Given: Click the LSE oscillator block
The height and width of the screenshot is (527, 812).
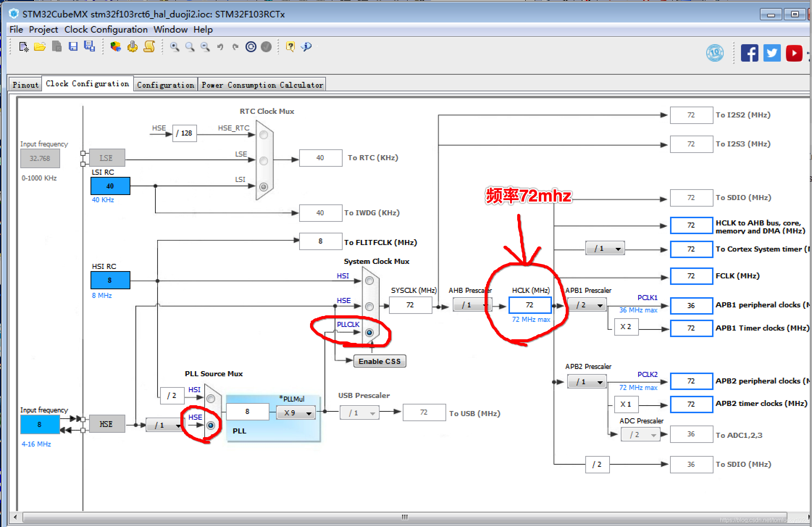Looking at the screenshot, I should 107,158.
